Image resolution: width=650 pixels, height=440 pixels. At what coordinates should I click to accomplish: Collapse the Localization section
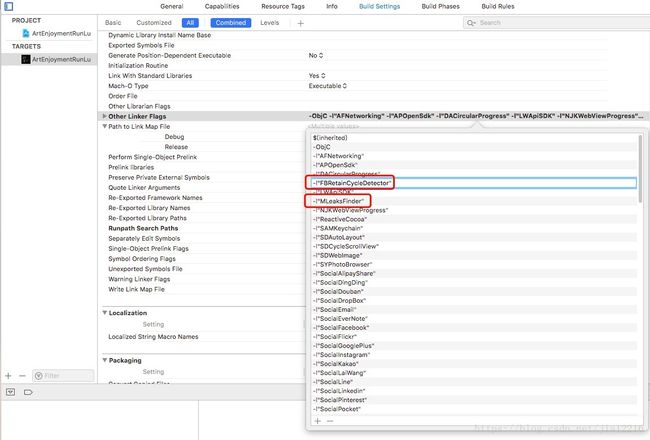point(104,312)
